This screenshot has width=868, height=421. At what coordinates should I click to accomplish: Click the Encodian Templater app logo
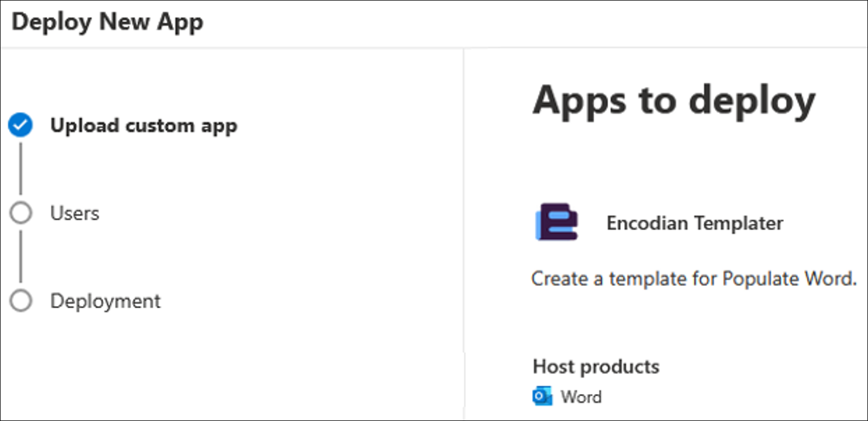(557, 222)
